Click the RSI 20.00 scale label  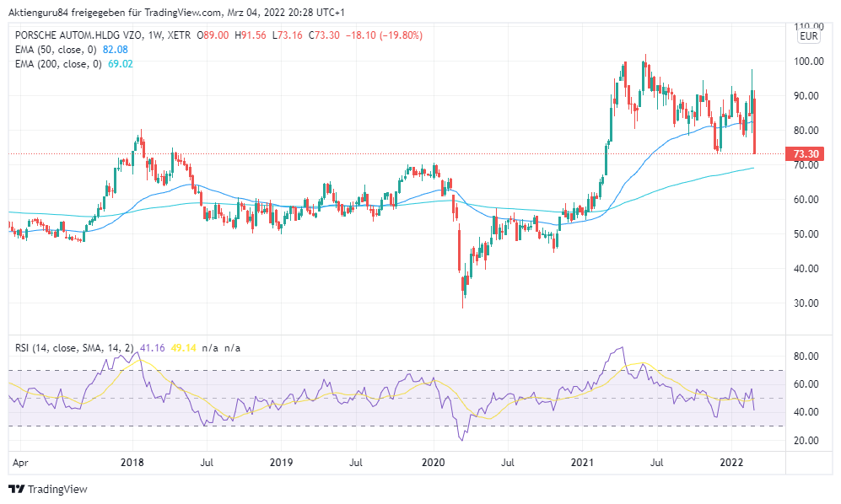pos(806,441)
